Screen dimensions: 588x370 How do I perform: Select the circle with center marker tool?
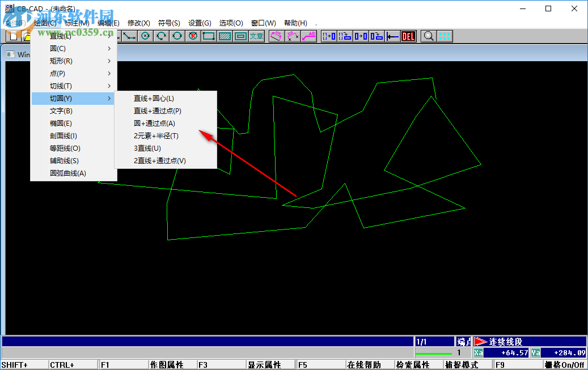tap(145, 36)
